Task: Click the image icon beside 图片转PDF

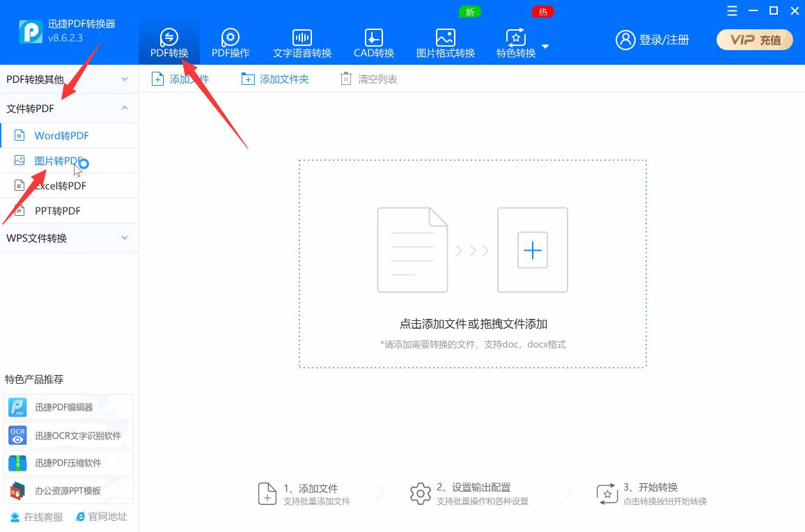Action: [x=19, y=160]
